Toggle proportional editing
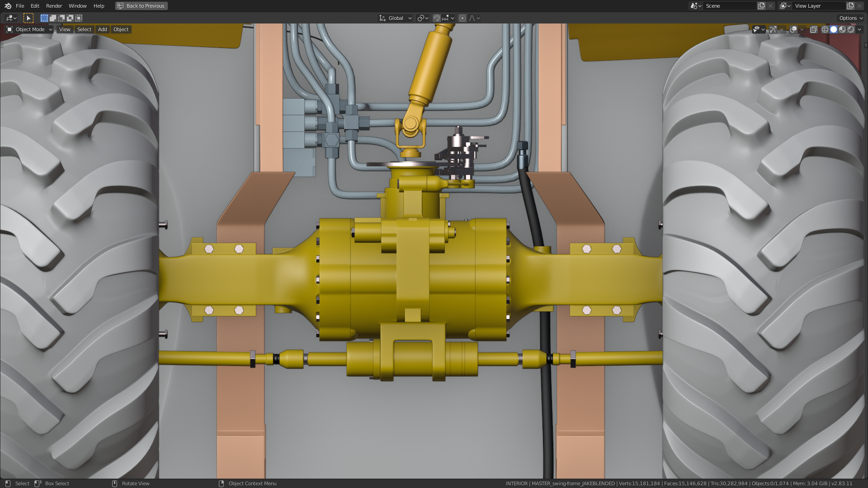Screen dimensions: 868x488 click(462, 18)
